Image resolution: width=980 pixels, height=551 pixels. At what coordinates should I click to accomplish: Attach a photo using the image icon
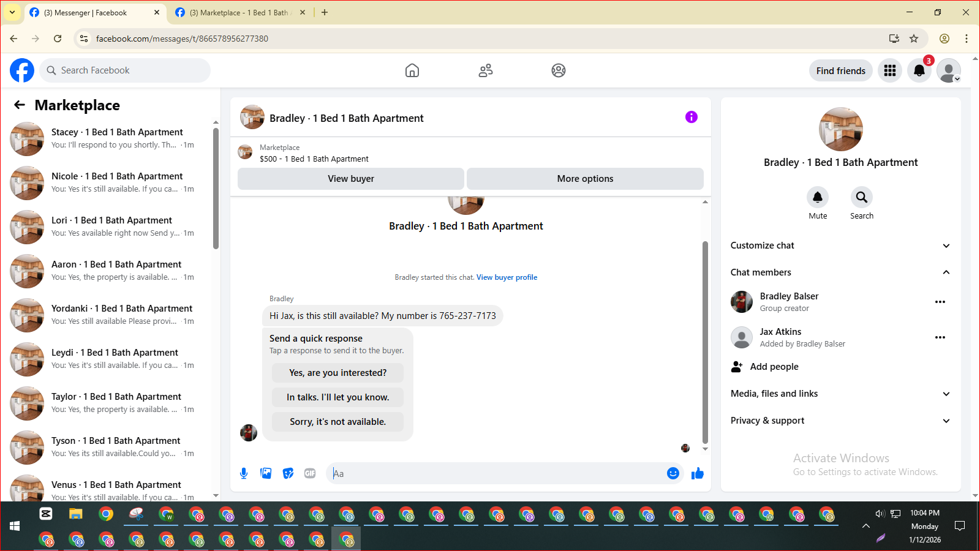tap(266, 473)
